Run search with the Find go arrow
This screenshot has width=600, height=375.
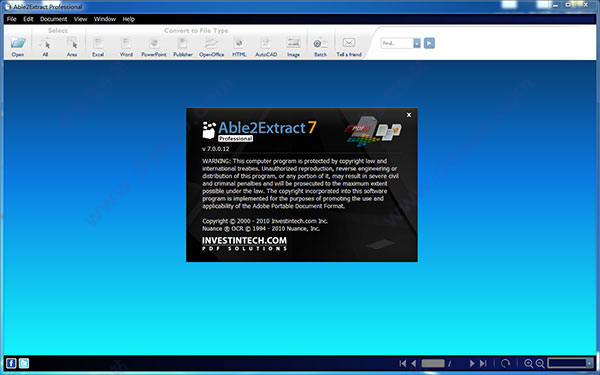429,43
